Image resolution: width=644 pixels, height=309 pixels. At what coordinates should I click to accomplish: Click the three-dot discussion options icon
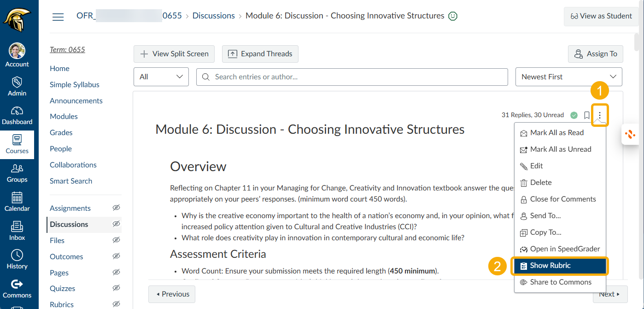click(600, 115)
